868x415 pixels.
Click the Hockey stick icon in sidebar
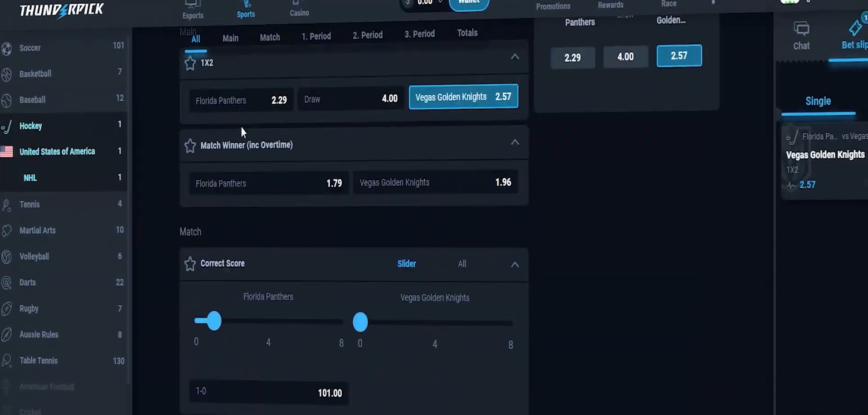click(6, 126)
